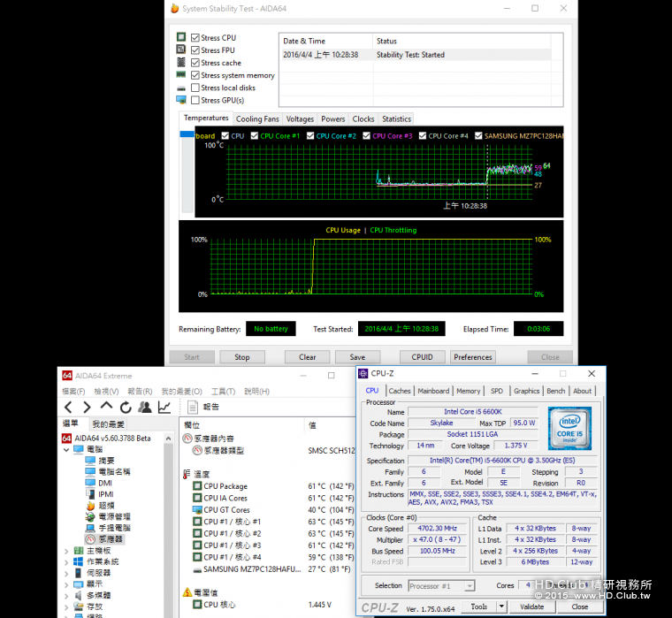Select the 超頻 item in the tree
The width and height of the screenshot is (672, 618).
coord(106,505)
